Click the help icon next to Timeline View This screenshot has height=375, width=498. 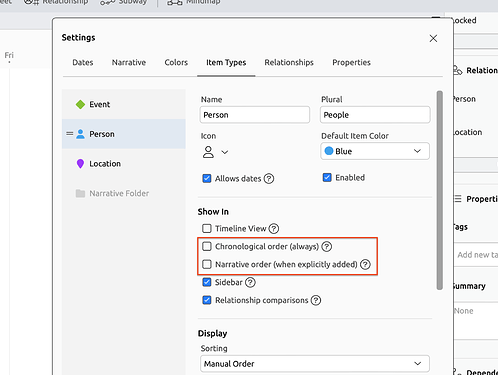[x=274, y=229]
